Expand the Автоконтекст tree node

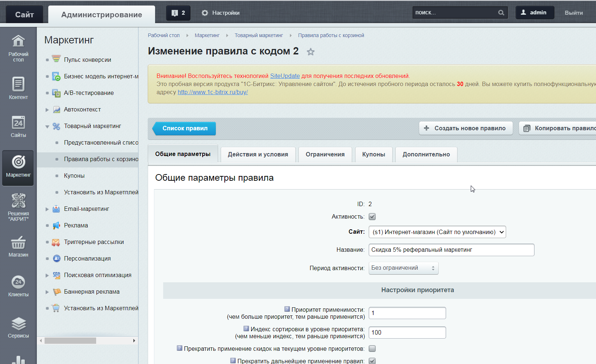point(47,110)
